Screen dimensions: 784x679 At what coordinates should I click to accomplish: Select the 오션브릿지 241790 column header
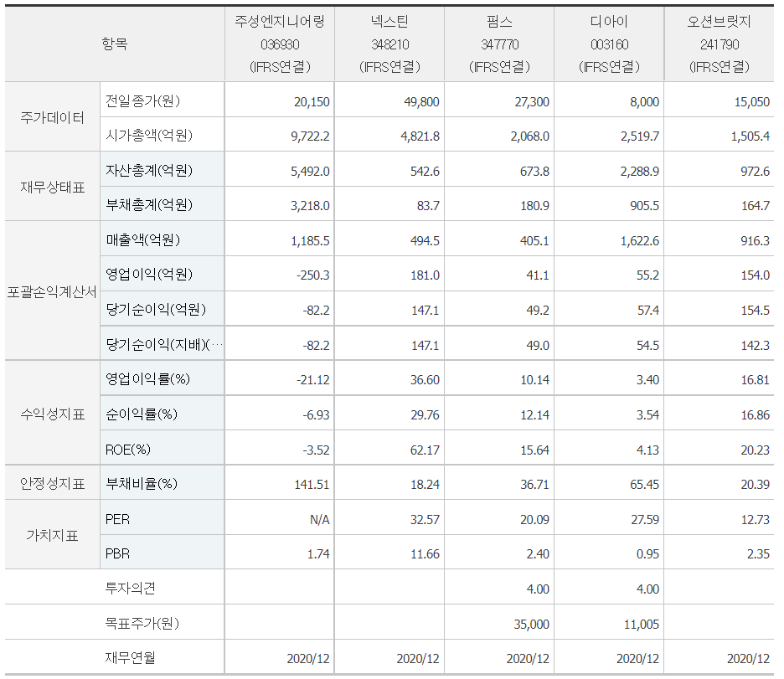[x=719, y=44]
